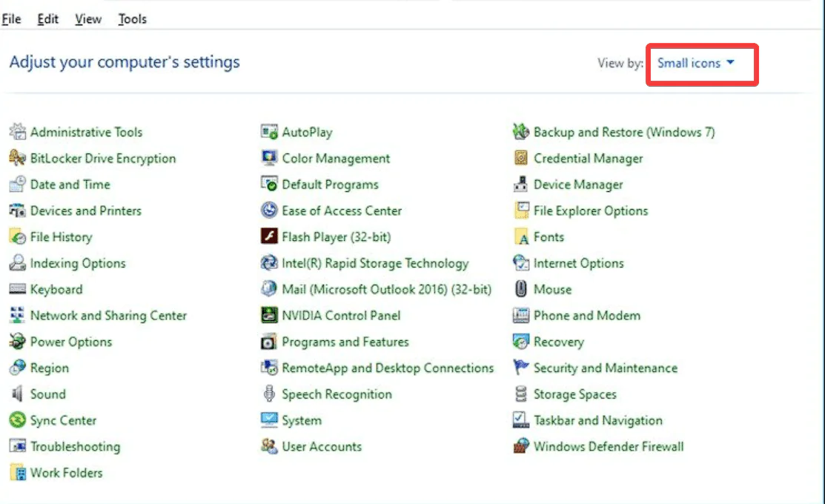825x504 pixels.
Task: Open the View menu
Action: tap(88, 19)
